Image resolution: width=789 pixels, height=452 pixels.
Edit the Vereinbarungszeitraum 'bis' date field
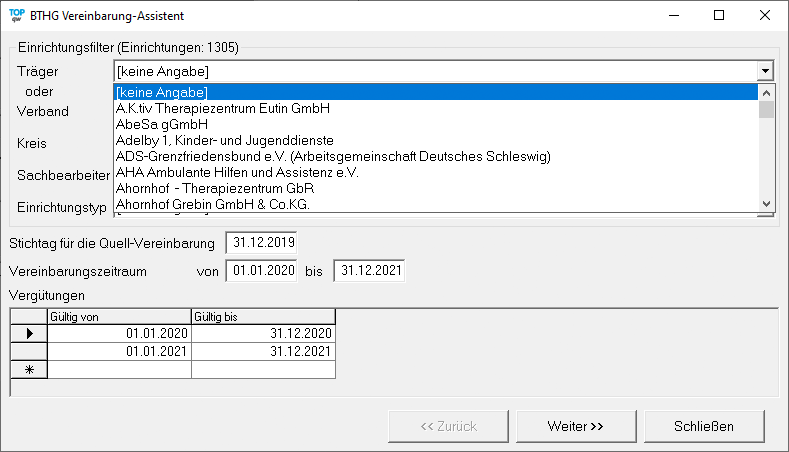click(369, 270)
